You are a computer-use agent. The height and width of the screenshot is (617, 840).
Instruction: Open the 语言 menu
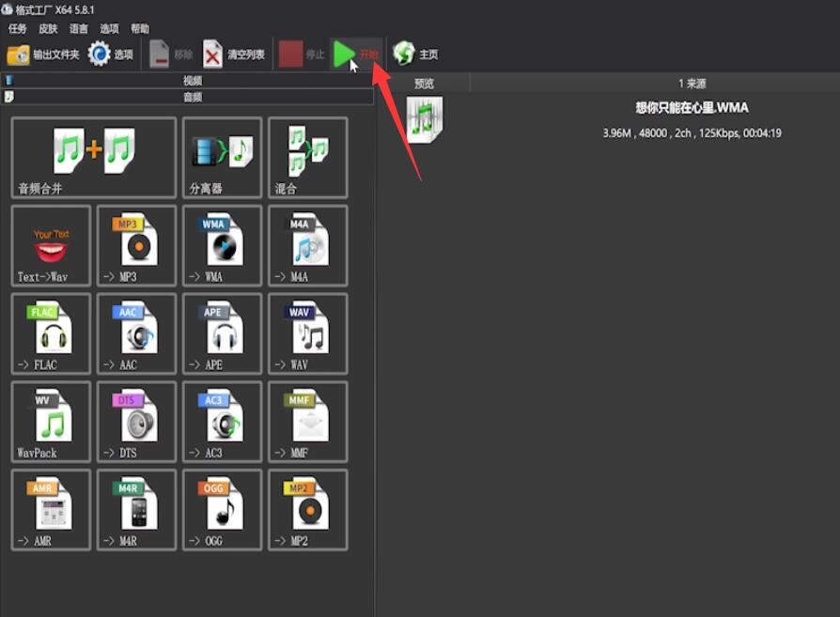[x=79, y=29]
